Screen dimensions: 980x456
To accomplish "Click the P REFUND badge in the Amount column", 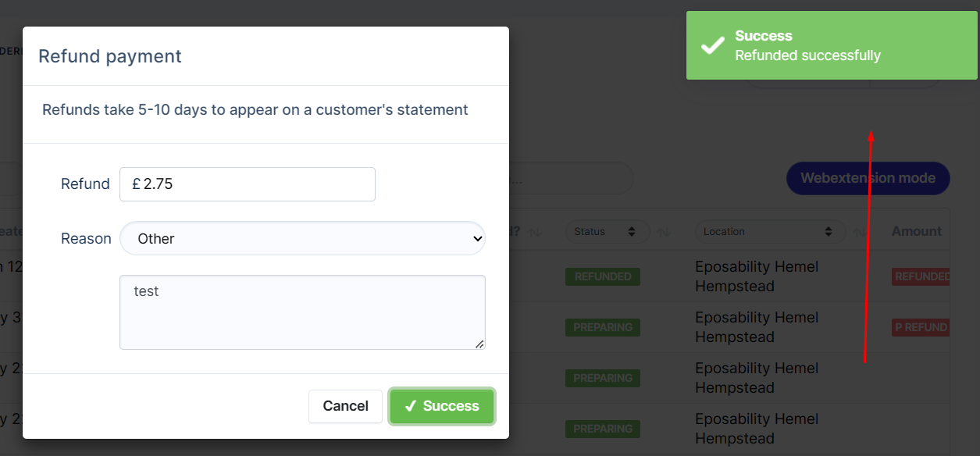I will 921,327.
